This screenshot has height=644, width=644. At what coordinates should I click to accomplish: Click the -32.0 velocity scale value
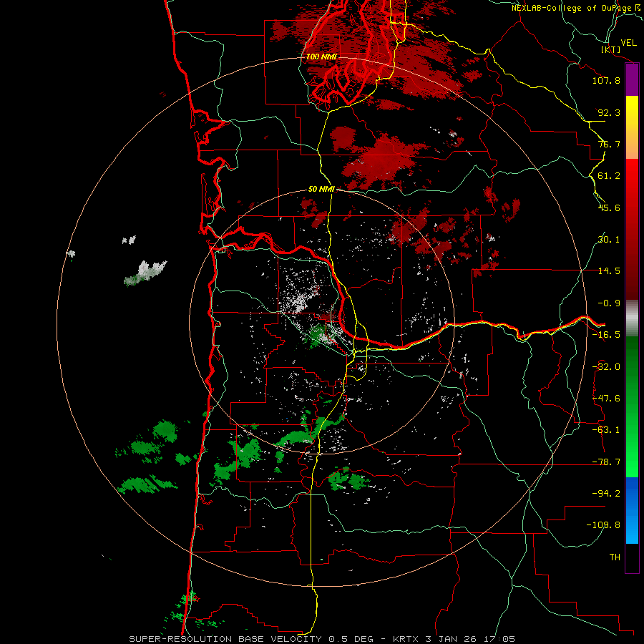click(606, 367)
